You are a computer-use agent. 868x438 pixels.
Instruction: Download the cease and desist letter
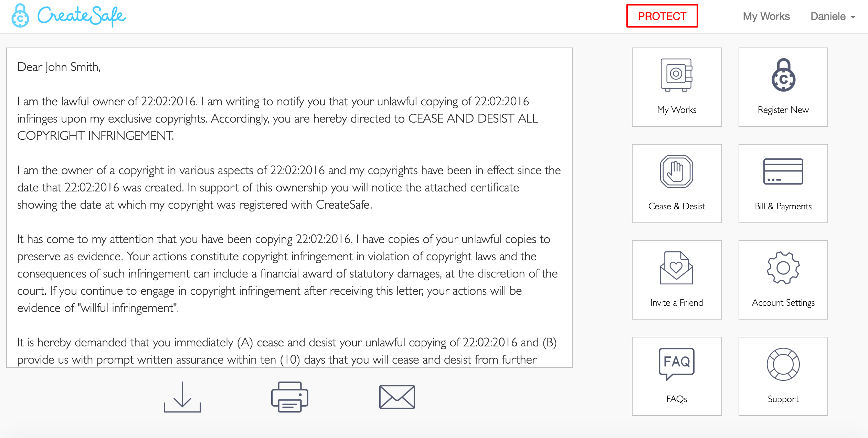[182, 397]
